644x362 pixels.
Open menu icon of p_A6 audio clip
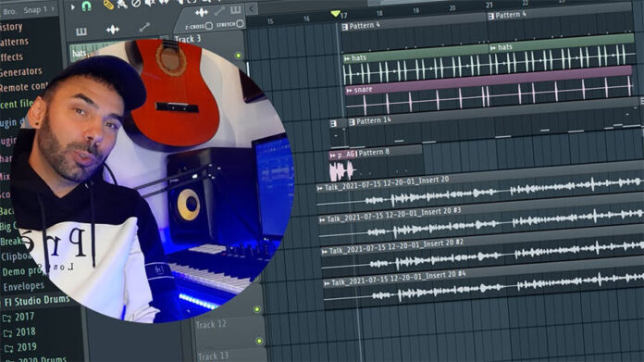(x=333, y=156)
